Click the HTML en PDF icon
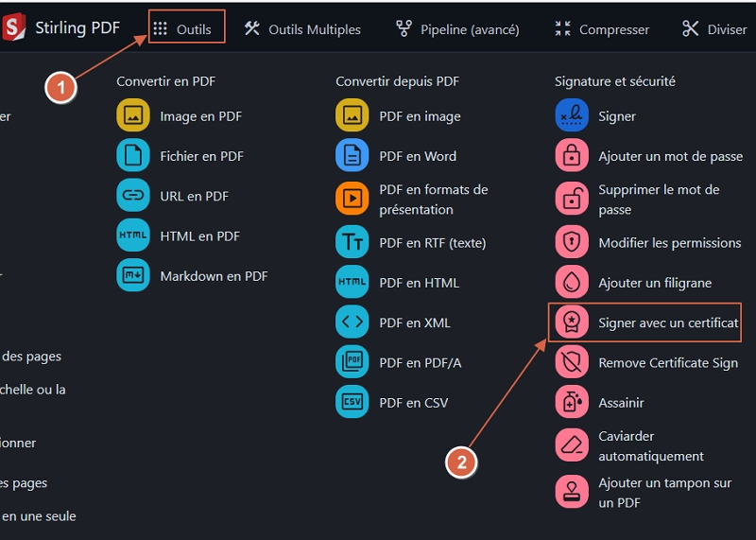 coord(133,236)
